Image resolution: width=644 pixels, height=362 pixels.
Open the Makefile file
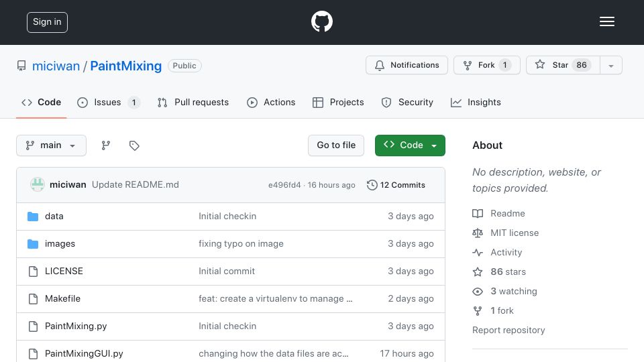point(62,299)
